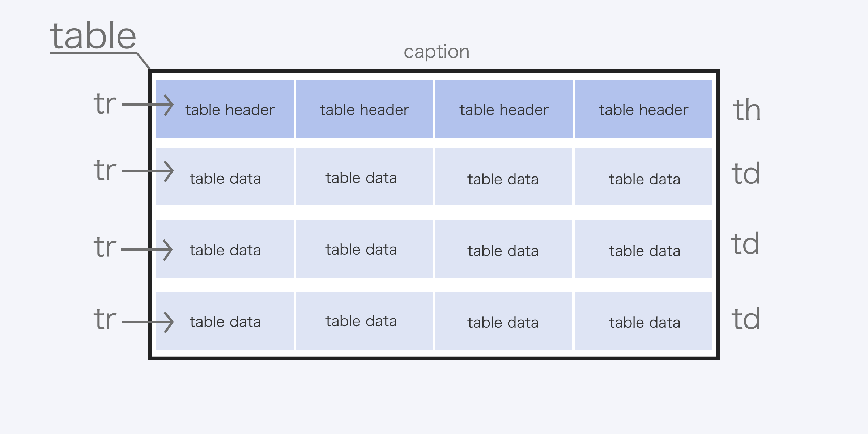Click second-row 'table data' cell in first column
This screenshot has width=868, height=434.
pos(225,249)
